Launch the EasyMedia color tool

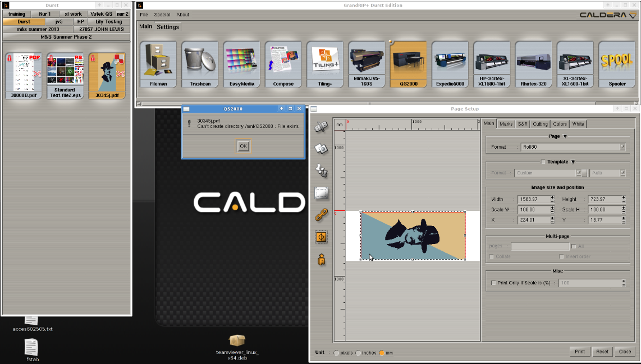click(241, 65)
